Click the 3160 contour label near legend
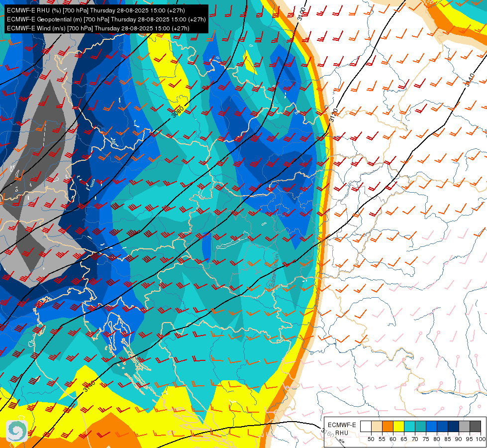This screenshot has width=487, height=448. (328, 433)
